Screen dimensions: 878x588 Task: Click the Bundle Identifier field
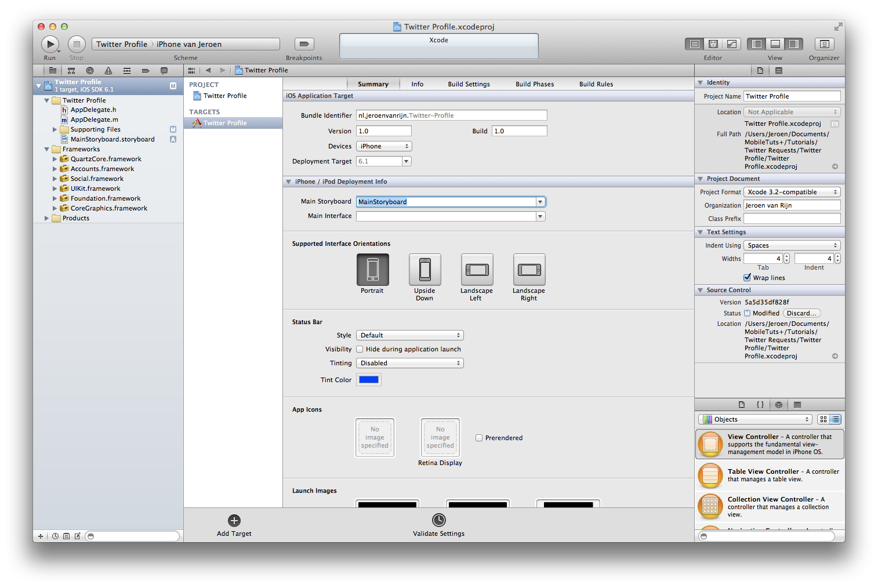click(452, 115)
